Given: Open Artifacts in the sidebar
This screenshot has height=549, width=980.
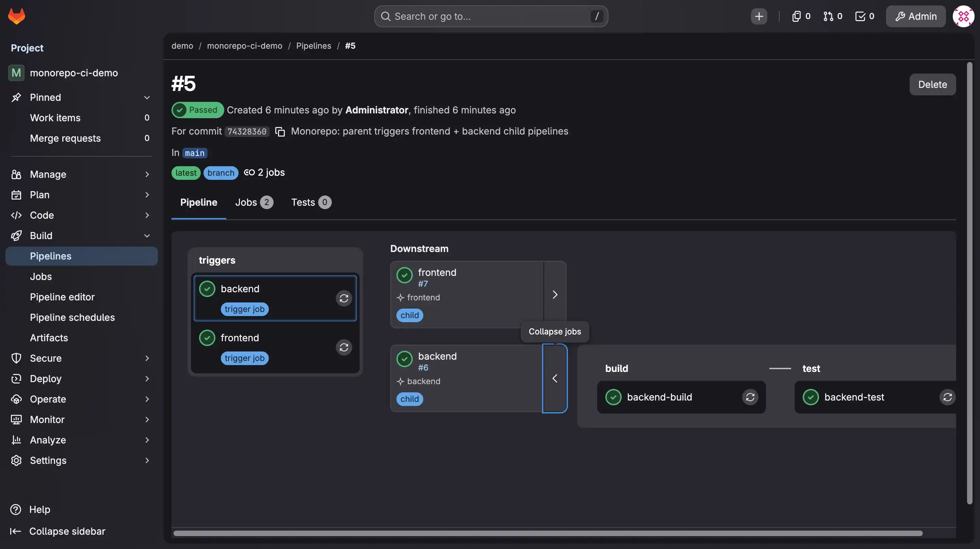Looking at the screenshot, I should [x=81, y=338].
